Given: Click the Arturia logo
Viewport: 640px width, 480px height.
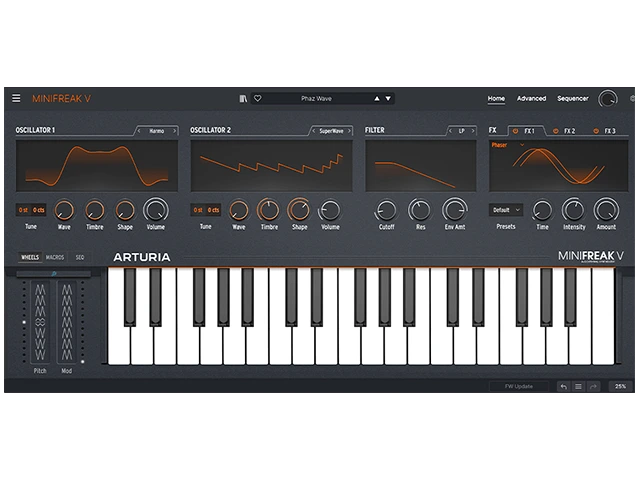Looking at the screenshot, I should tap(142, 257).
